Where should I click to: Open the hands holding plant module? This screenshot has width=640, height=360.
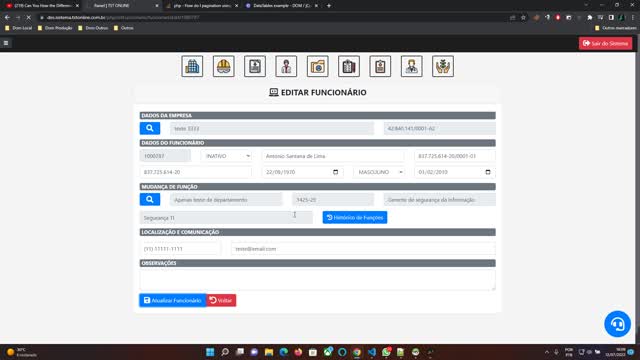pyautogui.click(x=443, y=66)
